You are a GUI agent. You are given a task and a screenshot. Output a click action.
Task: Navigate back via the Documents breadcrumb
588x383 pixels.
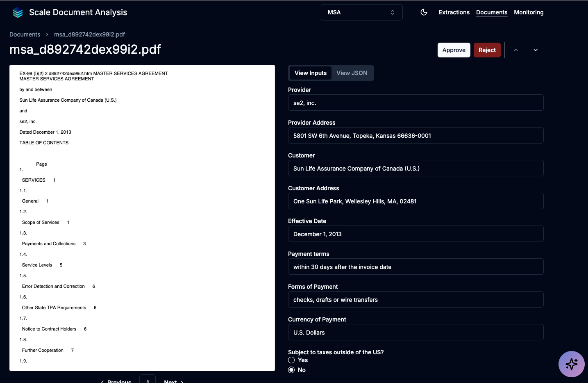(x=25, y=34)
